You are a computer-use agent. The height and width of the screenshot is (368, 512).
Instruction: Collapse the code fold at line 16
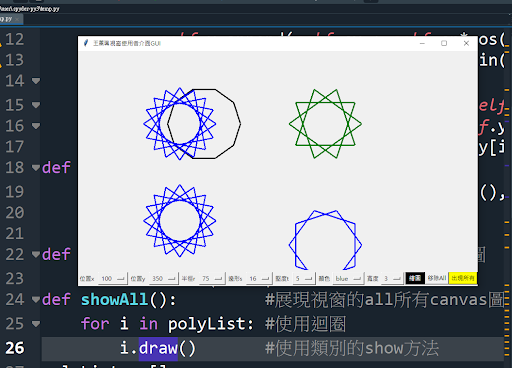tap(36, 126)
